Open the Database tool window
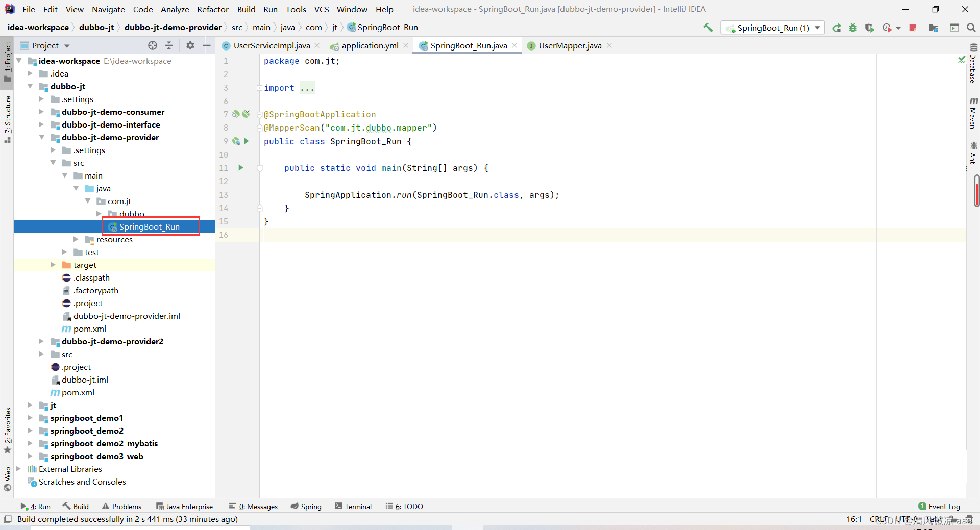The width and height of the screenshot is (980, 530). pos(973,63)
